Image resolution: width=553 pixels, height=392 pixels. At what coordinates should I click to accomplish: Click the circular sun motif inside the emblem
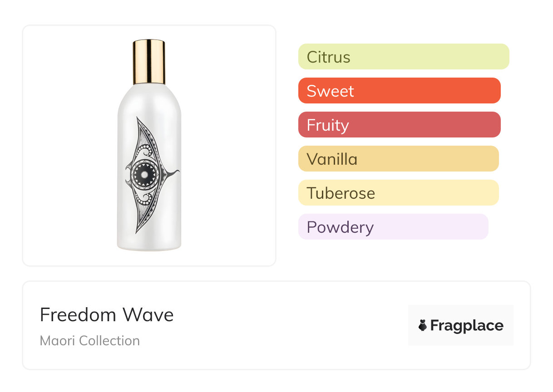144,174
